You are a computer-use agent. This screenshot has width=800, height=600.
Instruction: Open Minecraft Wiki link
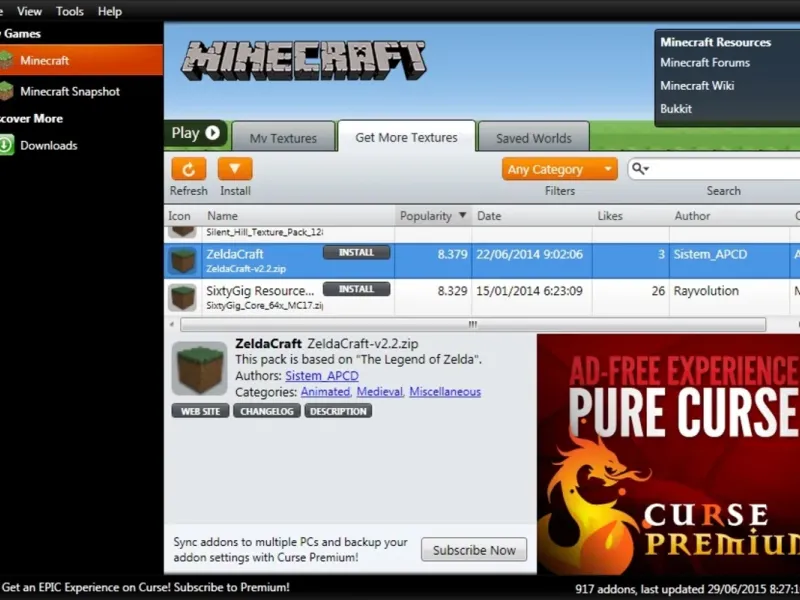click(697, 86)
